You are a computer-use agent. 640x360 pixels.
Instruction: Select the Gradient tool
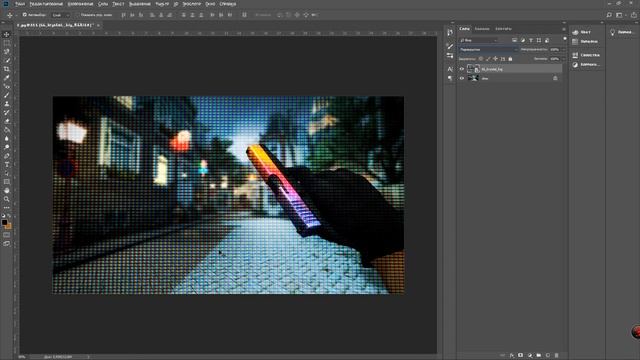pos(7,130)
